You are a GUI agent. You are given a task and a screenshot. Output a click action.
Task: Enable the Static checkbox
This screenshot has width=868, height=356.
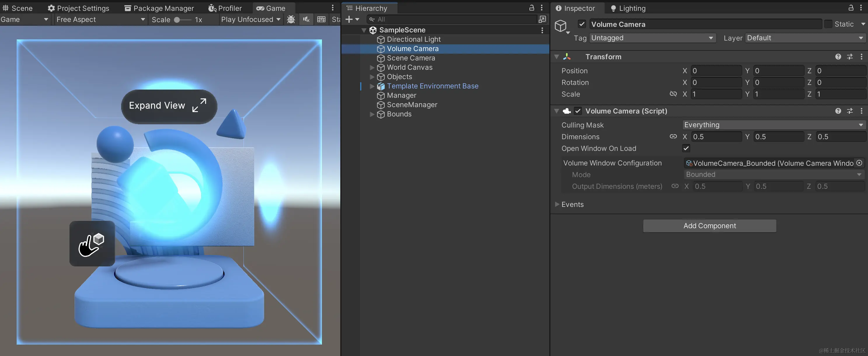(828, 24)
